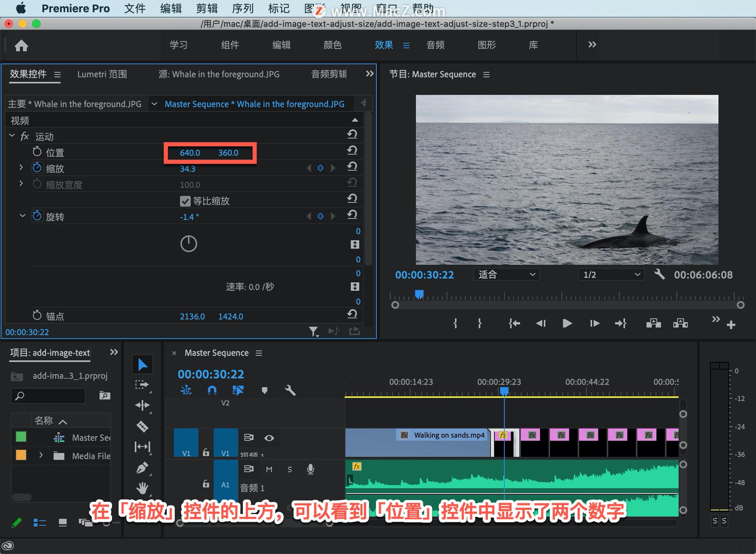Open the zoom level dropdown showing 适合
This screenshot has width=756, height=554.
pos(506,274)
